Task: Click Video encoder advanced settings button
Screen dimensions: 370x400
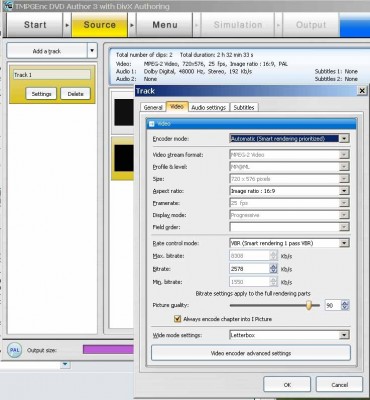Action: tap(251, 353)
